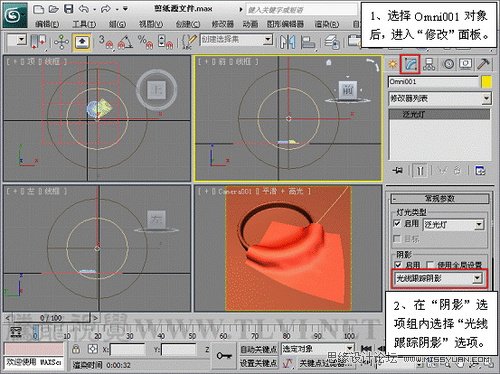Open the 创建选择集 dropdown
The image size is (500, 374).
coord(236,40)
